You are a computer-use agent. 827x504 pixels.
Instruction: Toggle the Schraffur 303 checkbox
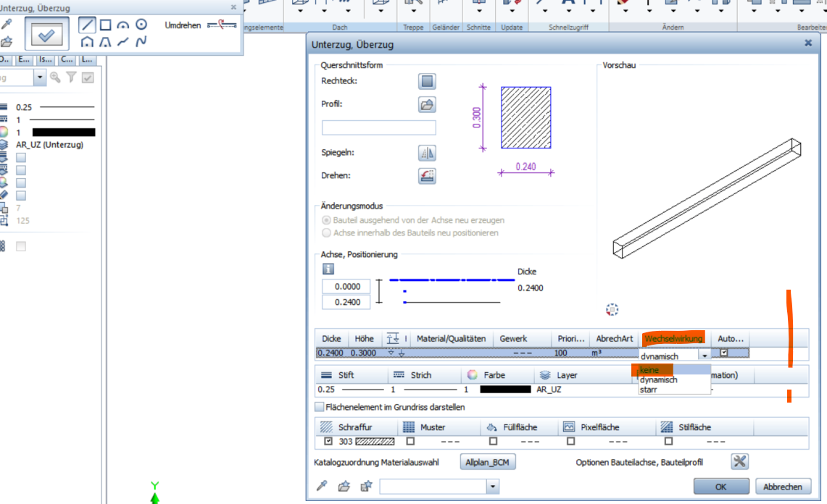tap(328, 441)
